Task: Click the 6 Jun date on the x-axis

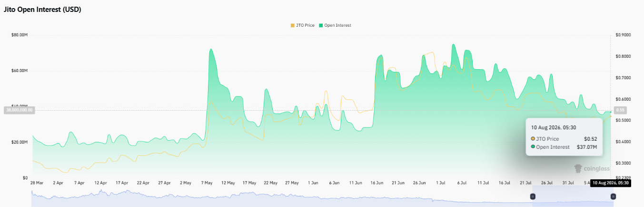Action: [334, 183]
